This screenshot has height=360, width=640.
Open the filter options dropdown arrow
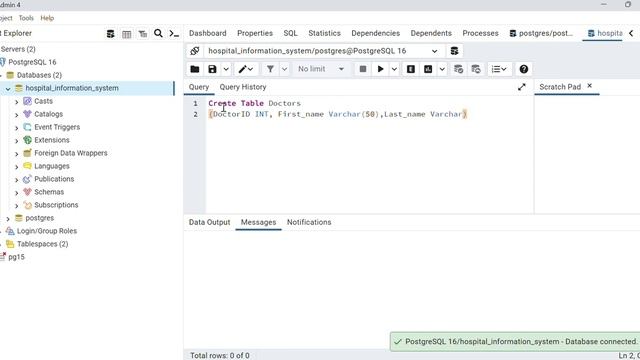click(x=284, y=69)
